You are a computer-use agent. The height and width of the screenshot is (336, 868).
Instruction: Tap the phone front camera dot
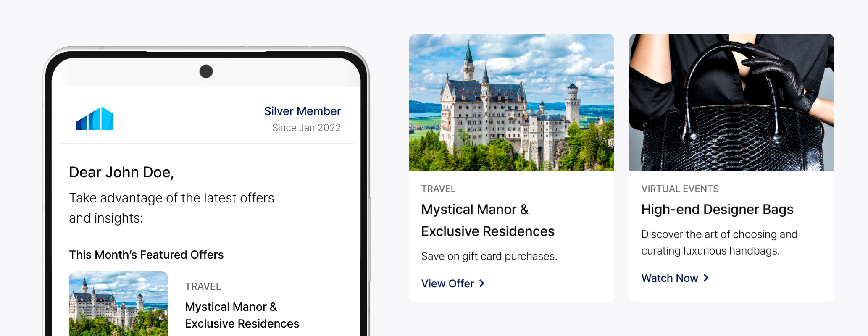(206, 71)
